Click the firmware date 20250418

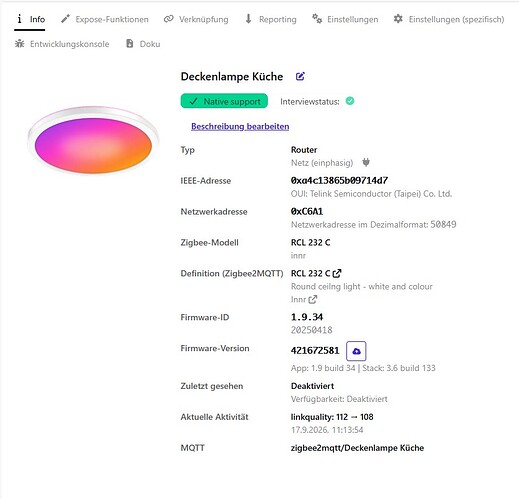click(311, 330)
